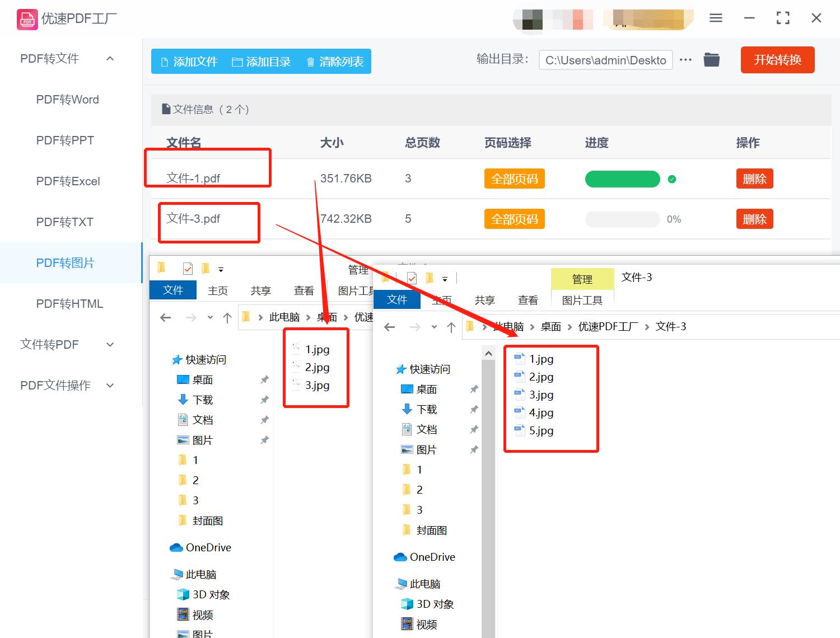Toggle the checkbox icon in the explorer quick access toolbar
This screenshot has height=638, width=840.
coord(187,268)
